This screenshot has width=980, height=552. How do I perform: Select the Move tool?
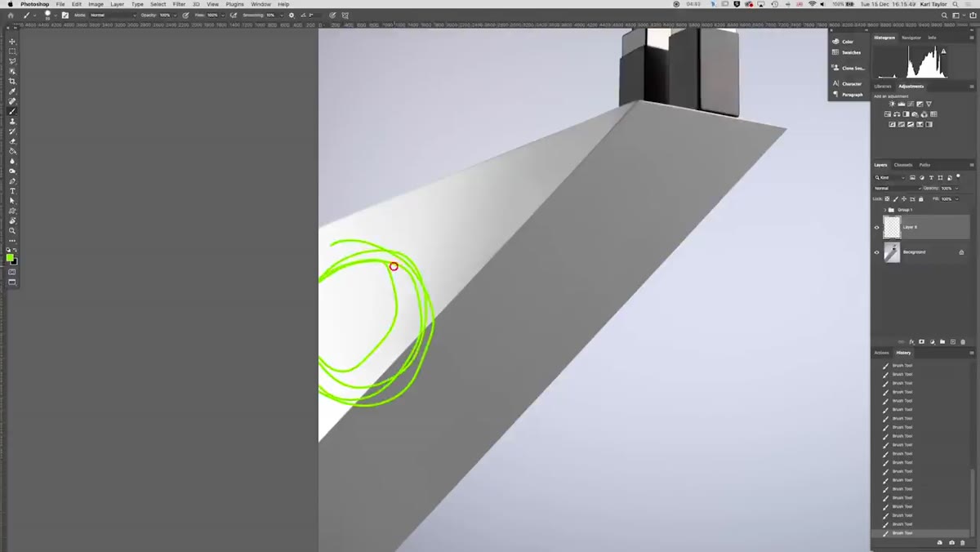click(12, 41)
